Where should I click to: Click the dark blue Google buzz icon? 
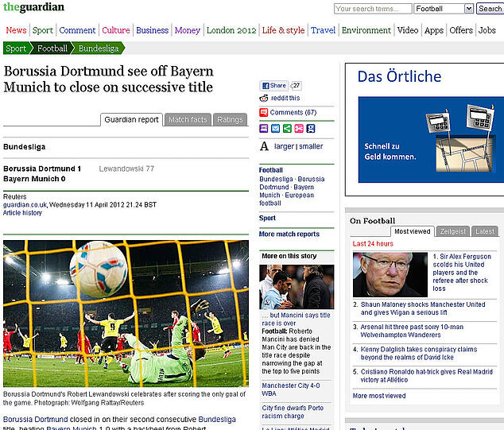(311, 129)
